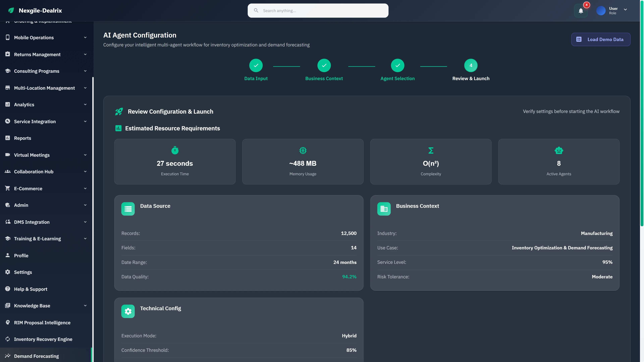Select the Data Input workflow step
This screenshot has height=362, width=644.
pyautogui.click(x=256, y=66)
